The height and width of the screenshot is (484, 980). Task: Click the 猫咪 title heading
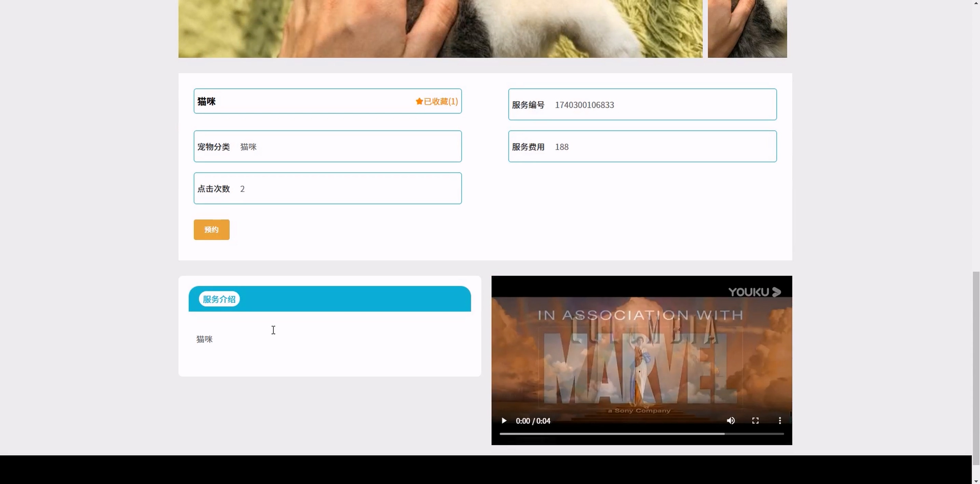207,102
